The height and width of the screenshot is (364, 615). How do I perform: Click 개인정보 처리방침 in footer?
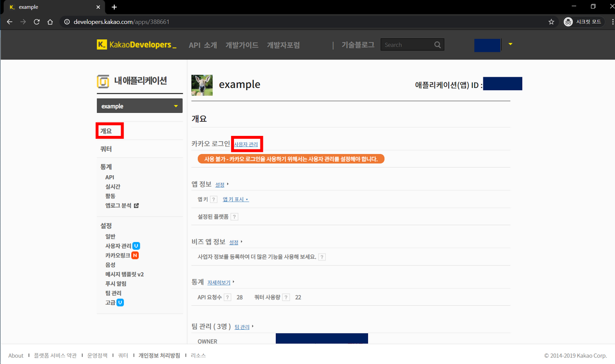click(160, 356)
